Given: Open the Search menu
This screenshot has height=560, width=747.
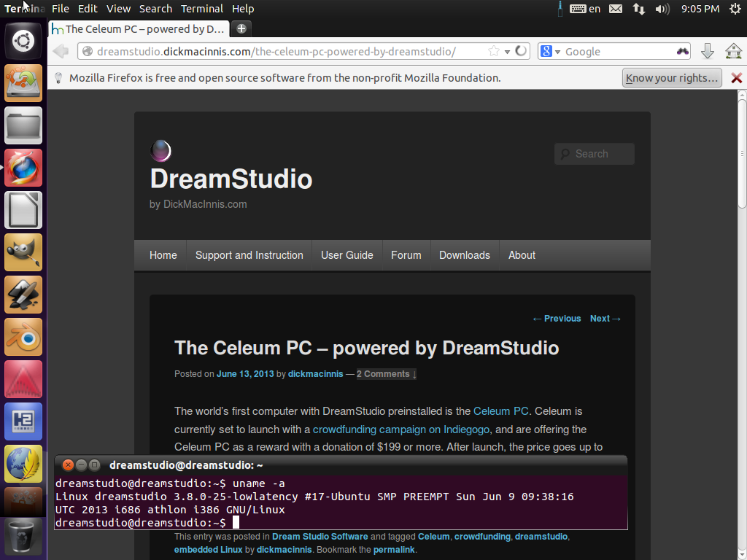Looking at the screenshot, I should point(156,9).
